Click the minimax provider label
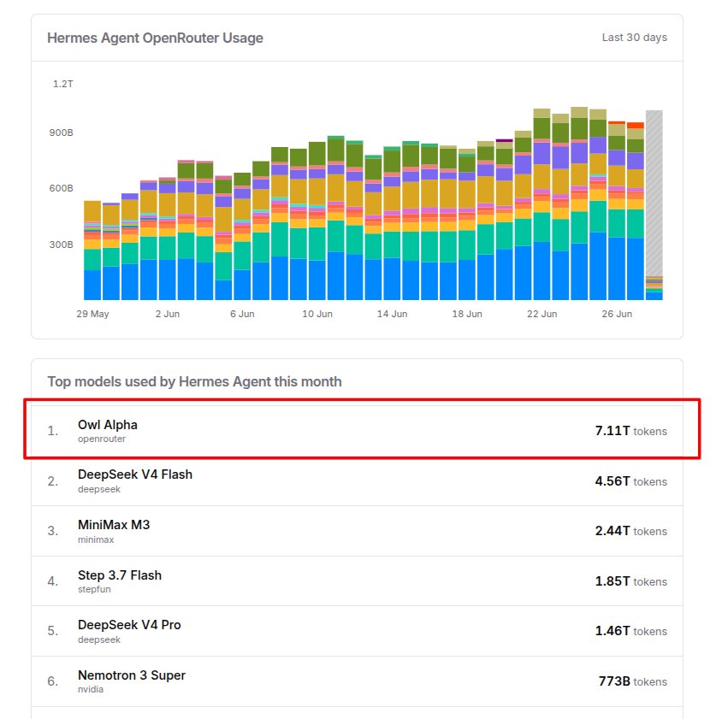 coord(96,539)
